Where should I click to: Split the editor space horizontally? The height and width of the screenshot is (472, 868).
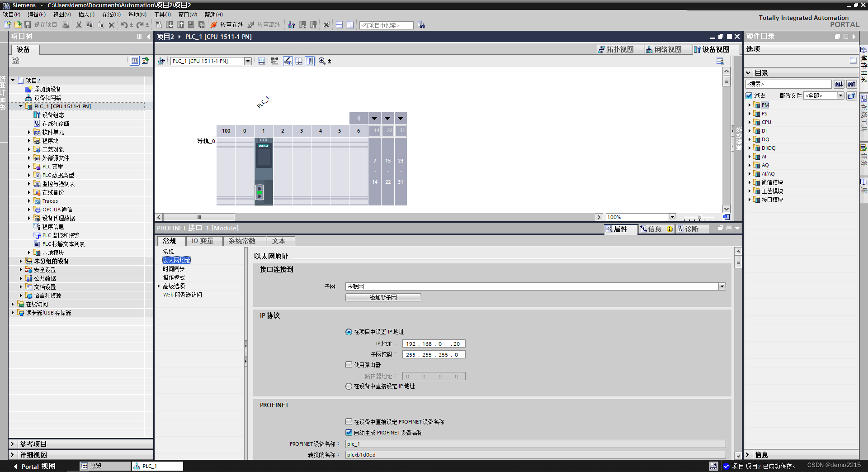(x=339, y=25)
